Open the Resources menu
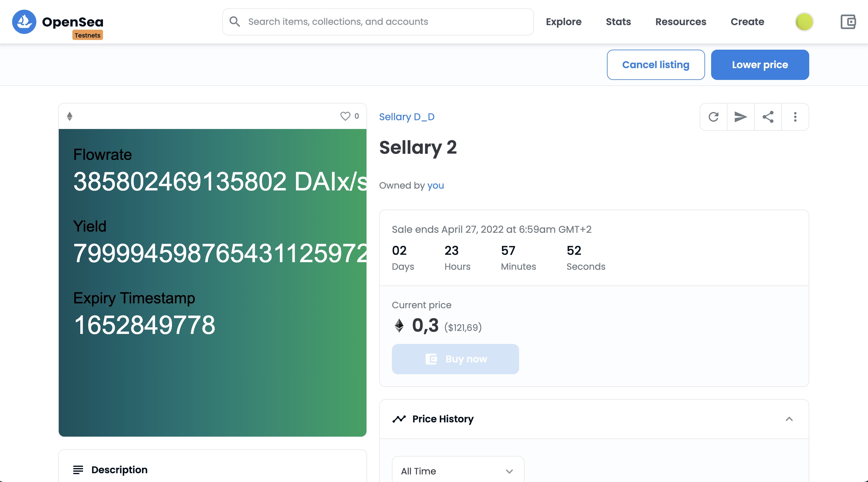The height and width of the screenshot is (482, 868). [x=680, y=22]
